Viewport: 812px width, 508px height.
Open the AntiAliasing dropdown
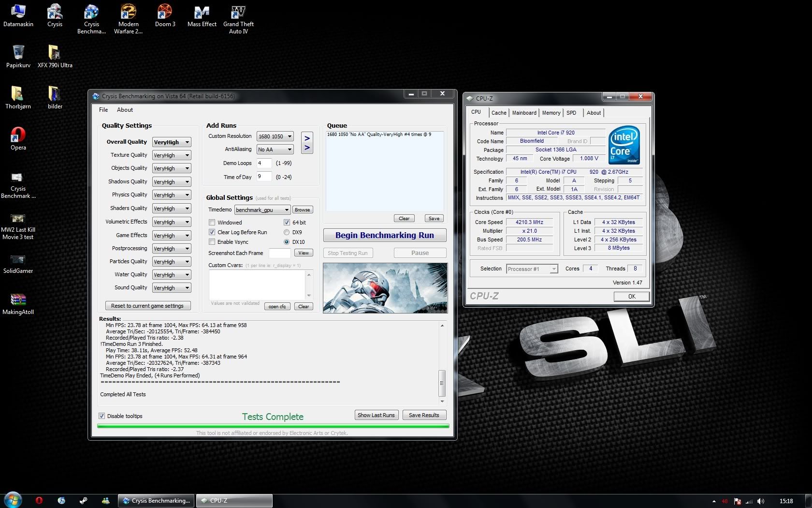275,149
